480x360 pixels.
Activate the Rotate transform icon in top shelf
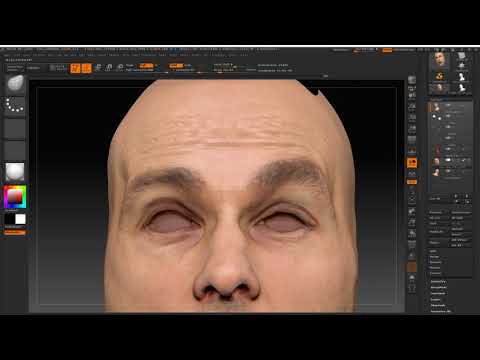tap(120, 68)
